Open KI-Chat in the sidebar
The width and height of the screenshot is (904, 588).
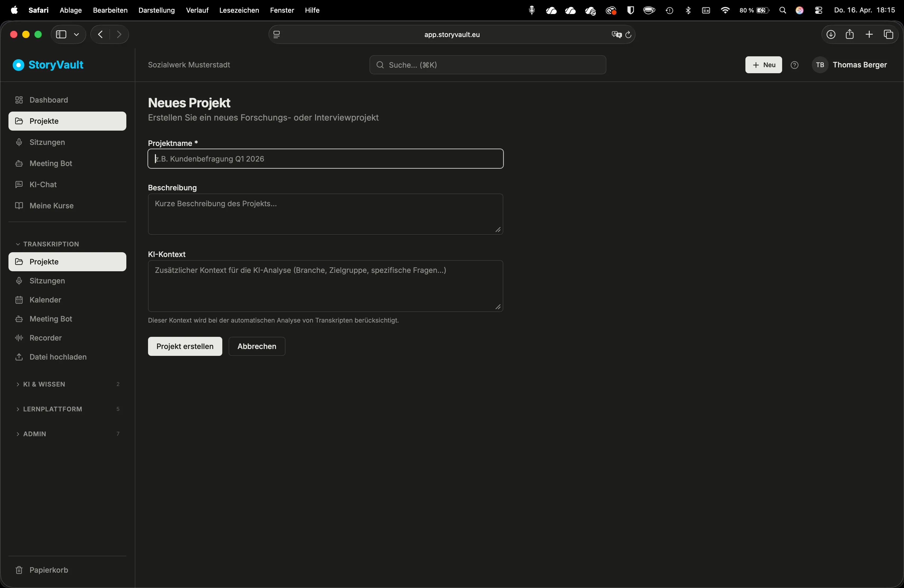pos(67,185)
